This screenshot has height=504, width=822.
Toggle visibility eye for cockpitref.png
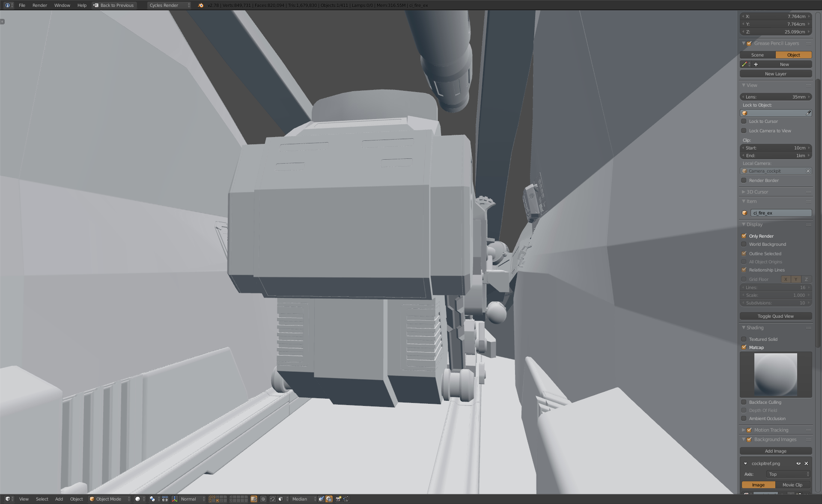tap(798, 463)
